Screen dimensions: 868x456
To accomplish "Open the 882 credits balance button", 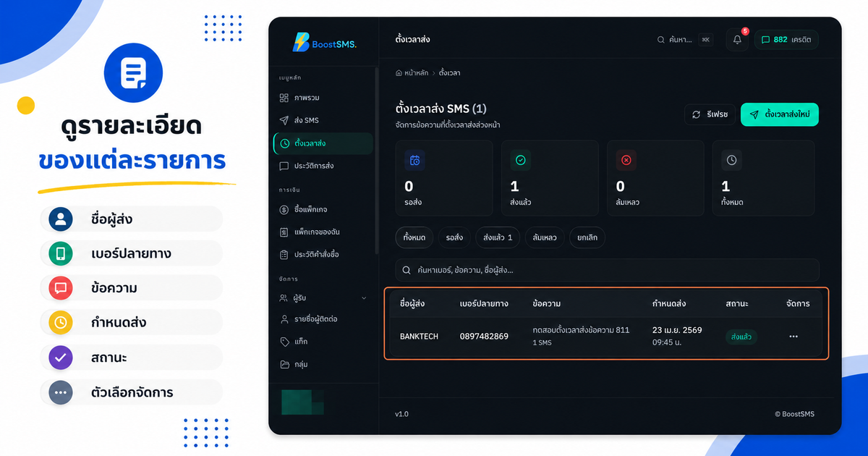I will (786, 40).
